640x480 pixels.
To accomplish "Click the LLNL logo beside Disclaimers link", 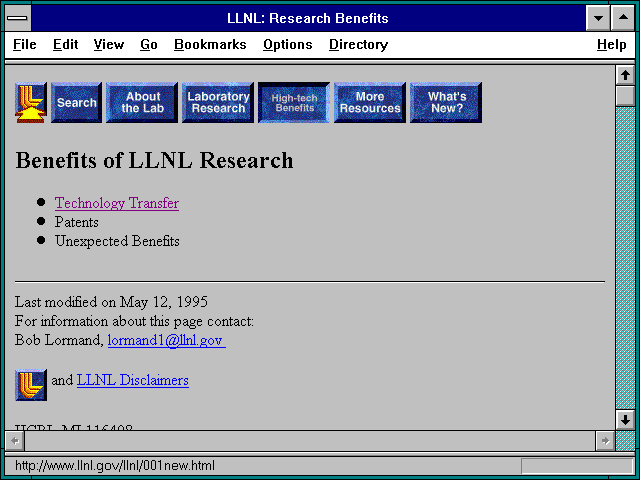I will [31, 385].
